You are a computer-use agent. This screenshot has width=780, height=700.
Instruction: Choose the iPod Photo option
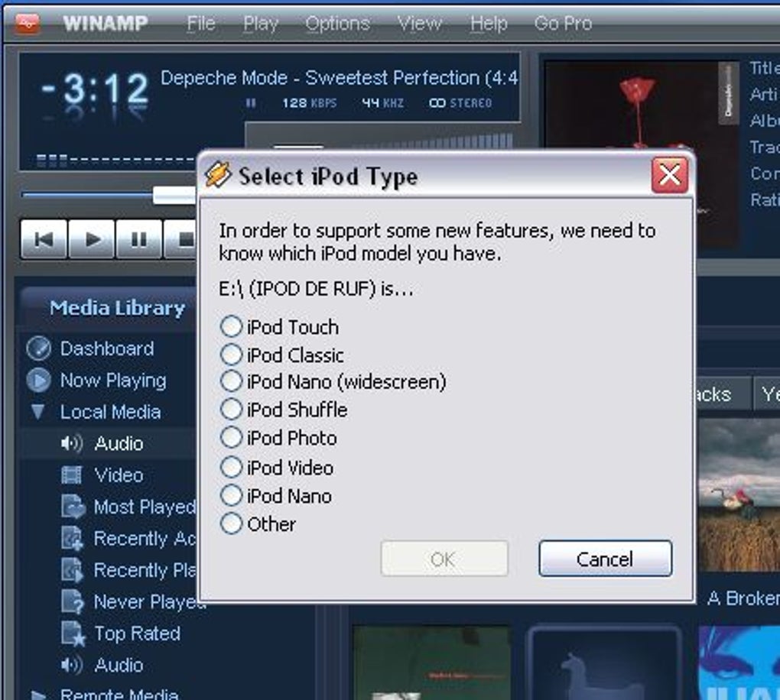pyautogui.click(x=231, y=437)
